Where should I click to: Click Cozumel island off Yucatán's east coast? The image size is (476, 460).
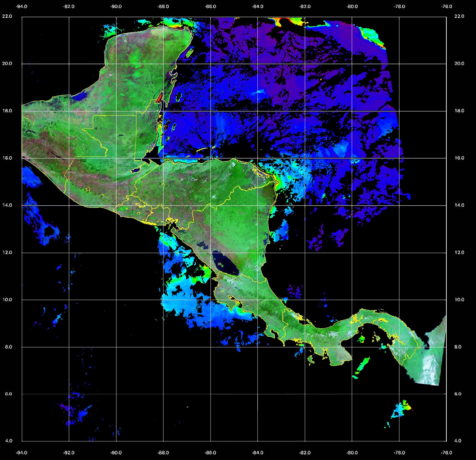(x=190, y=53)
